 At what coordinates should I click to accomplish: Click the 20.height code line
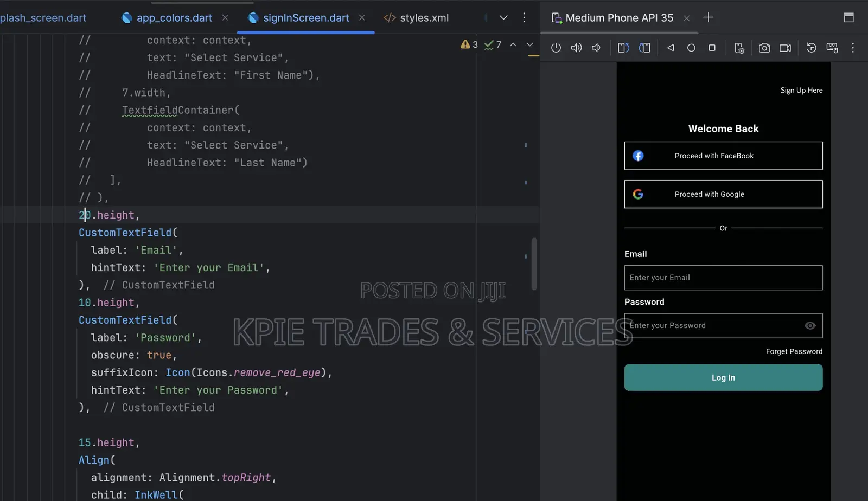coord(109,215)
